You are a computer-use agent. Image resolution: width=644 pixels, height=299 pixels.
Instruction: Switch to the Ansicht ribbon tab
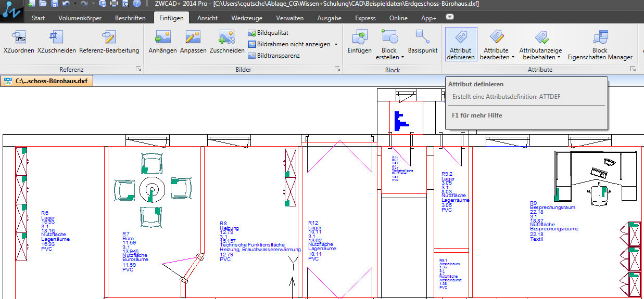207,18
